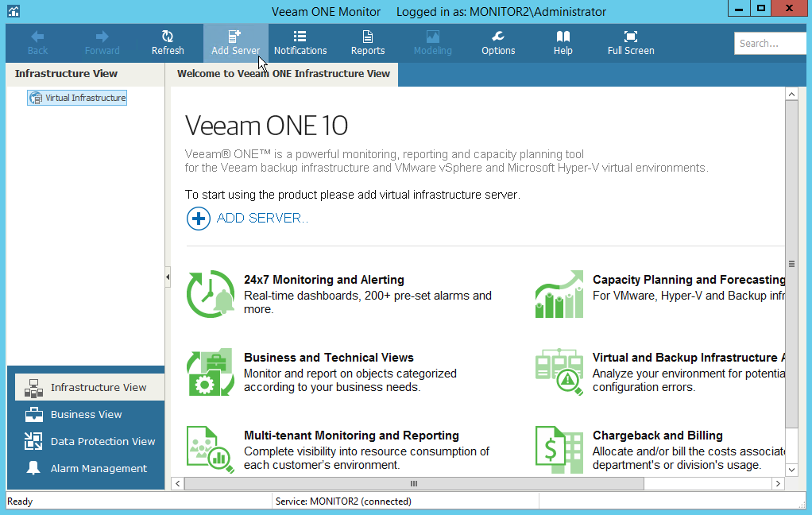Open the Options wrench menu

tap(498, 43)
